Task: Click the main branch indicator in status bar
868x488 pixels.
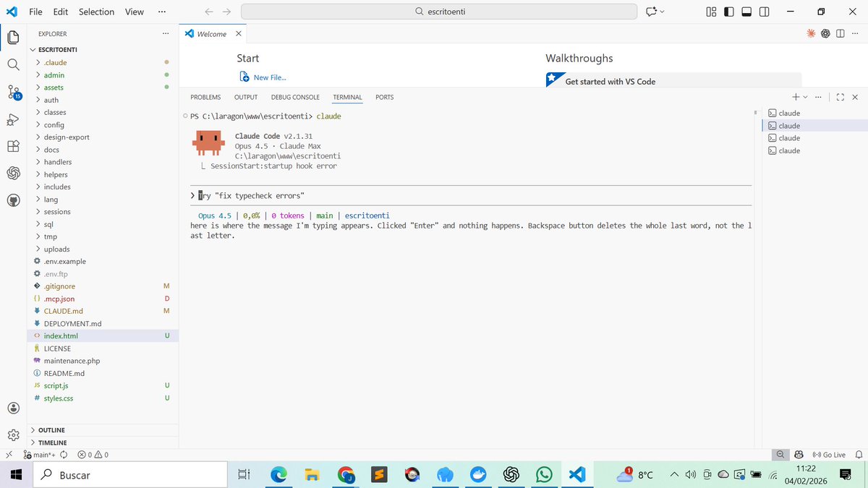Action: click(x=39, y=455)
